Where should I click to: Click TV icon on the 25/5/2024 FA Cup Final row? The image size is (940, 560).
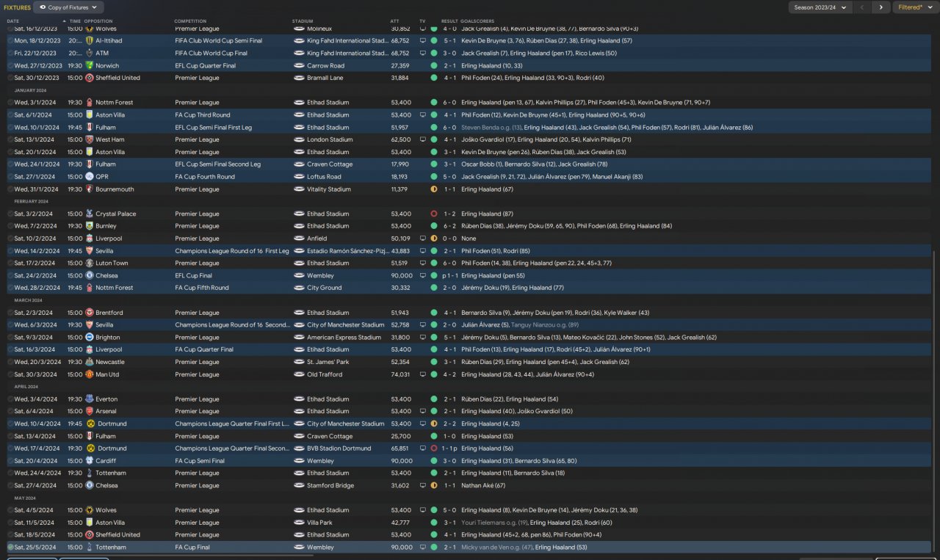click(x=422, y=547)
